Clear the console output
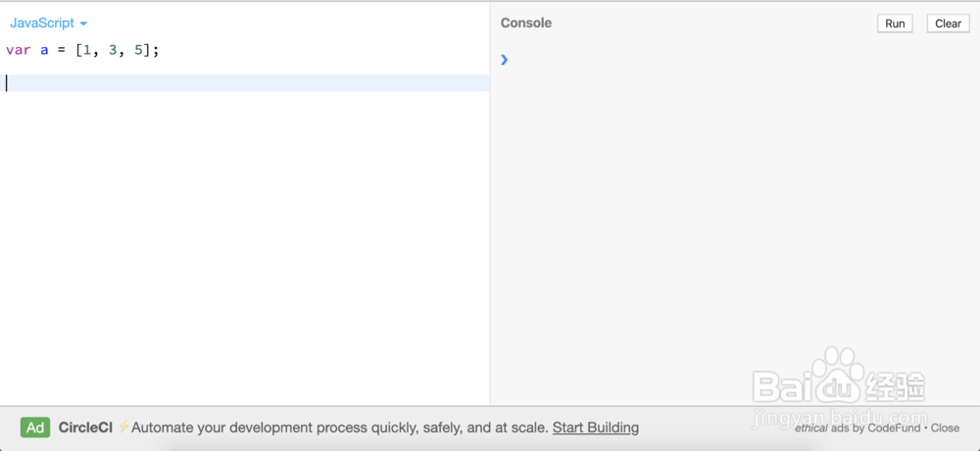This screenshot has width=980, height=451. [948, 24]
